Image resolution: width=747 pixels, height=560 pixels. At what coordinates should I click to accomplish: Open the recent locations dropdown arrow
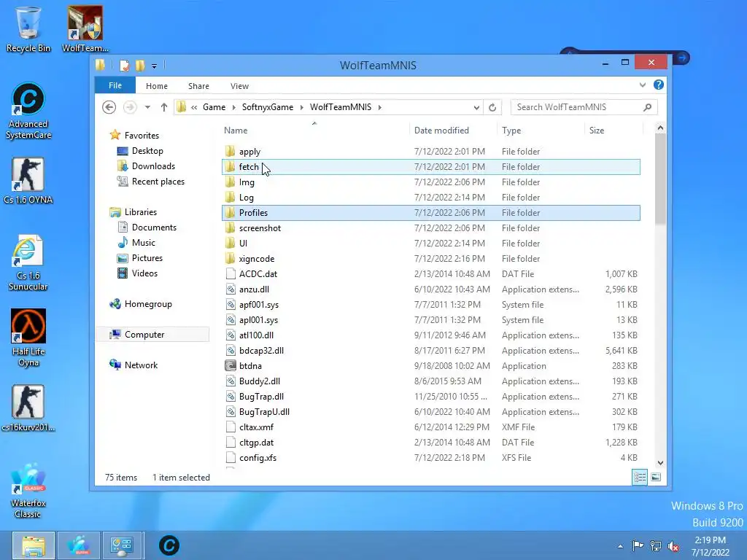(147, 107)
